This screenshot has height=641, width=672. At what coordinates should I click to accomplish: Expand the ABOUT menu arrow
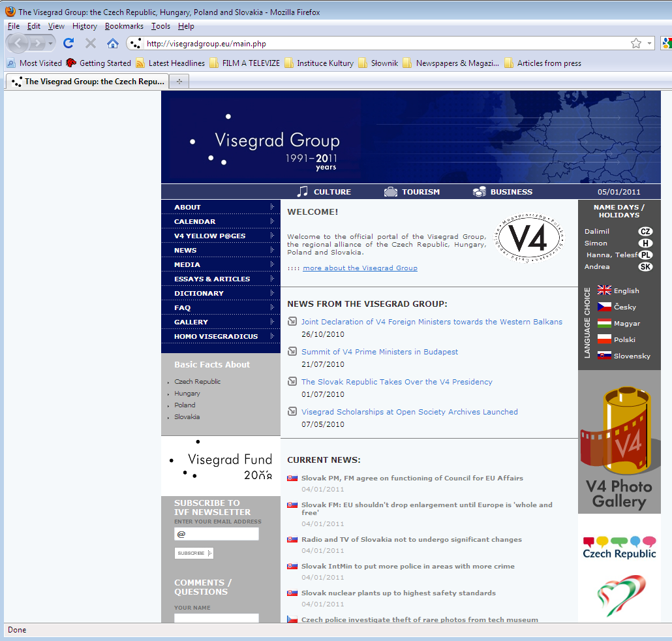[x=271, y=207]
